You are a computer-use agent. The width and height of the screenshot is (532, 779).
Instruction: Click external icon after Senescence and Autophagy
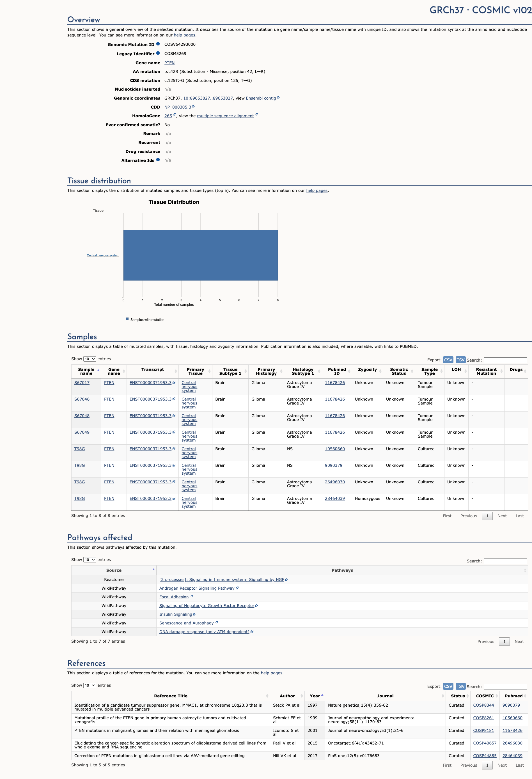216,623
